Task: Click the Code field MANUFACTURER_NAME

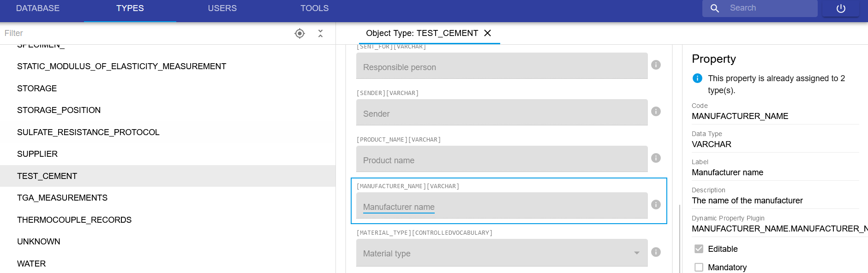Action: (775, 116)
